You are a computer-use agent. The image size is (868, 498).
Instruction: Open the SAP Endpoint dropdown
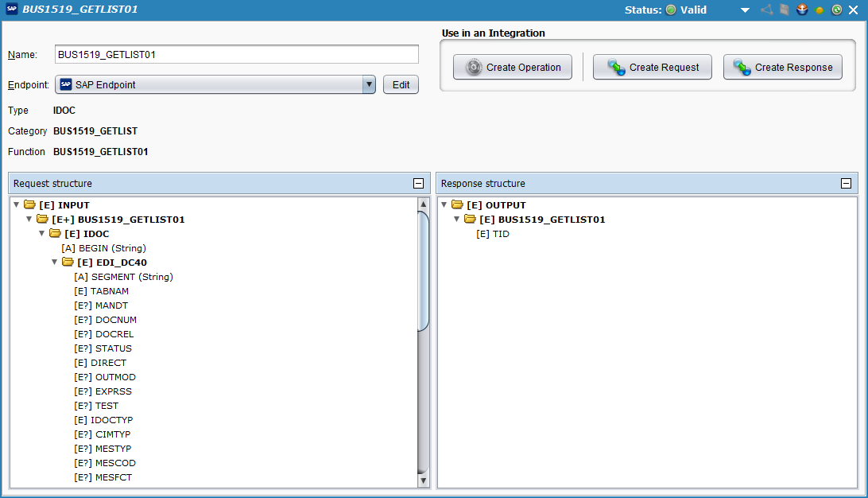[x=368, y=84]
